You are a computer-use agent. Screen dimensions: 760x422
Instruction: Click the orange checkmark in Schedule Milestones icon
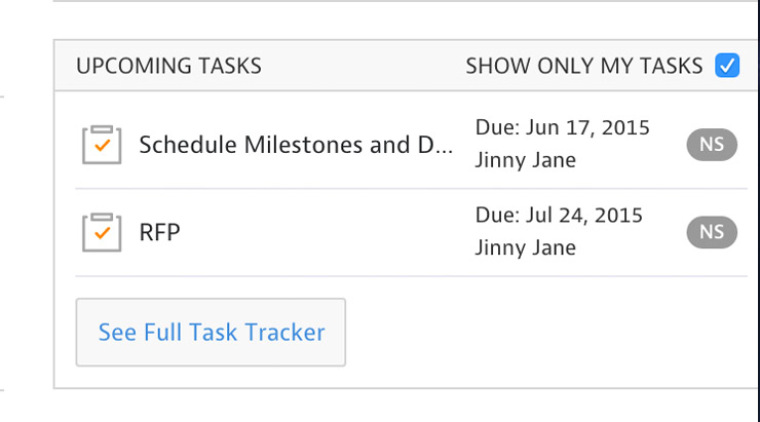pos(102,145)
